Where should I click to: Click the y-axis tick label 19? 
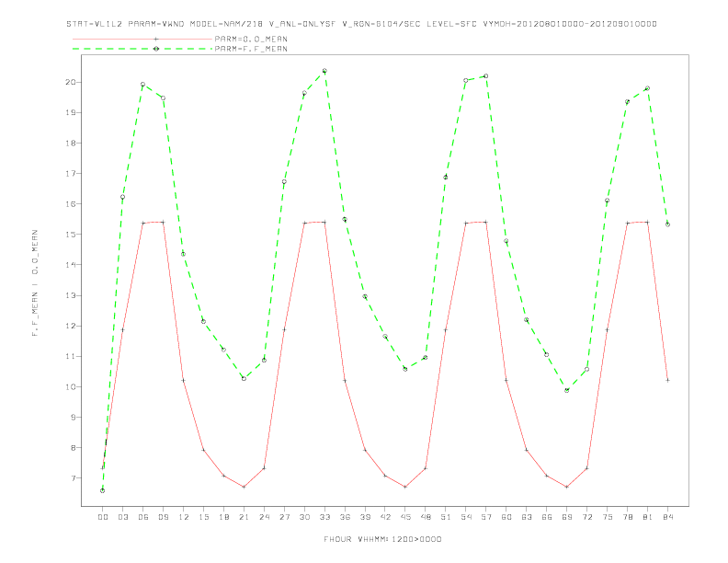71,113
